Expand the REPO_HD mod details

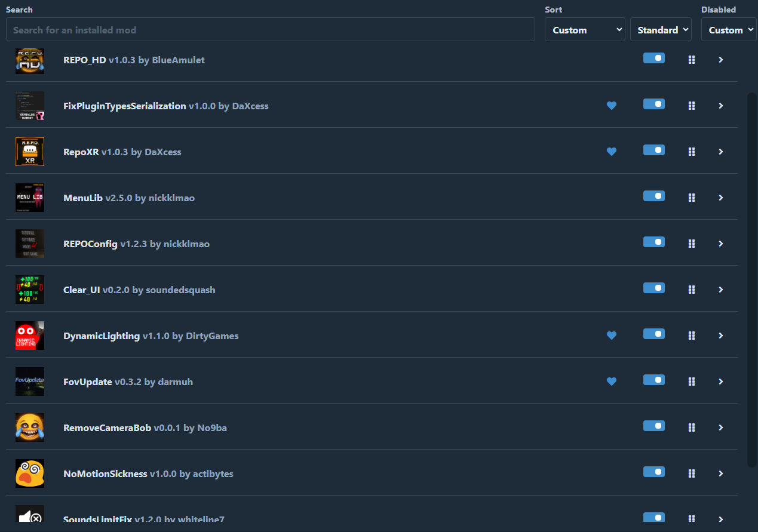pyautogui.click(x=721, y=60)
